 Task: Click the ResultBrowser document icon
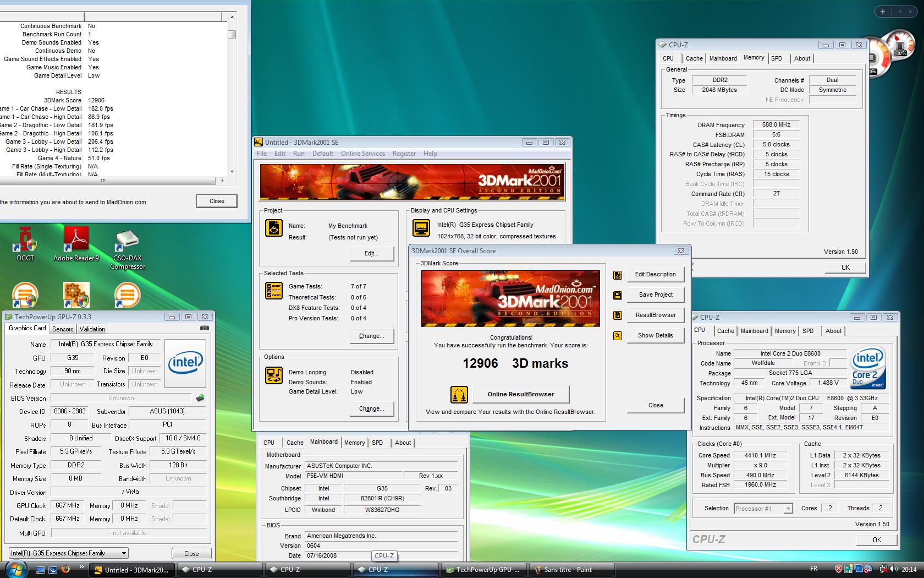[x=618, y=315]
